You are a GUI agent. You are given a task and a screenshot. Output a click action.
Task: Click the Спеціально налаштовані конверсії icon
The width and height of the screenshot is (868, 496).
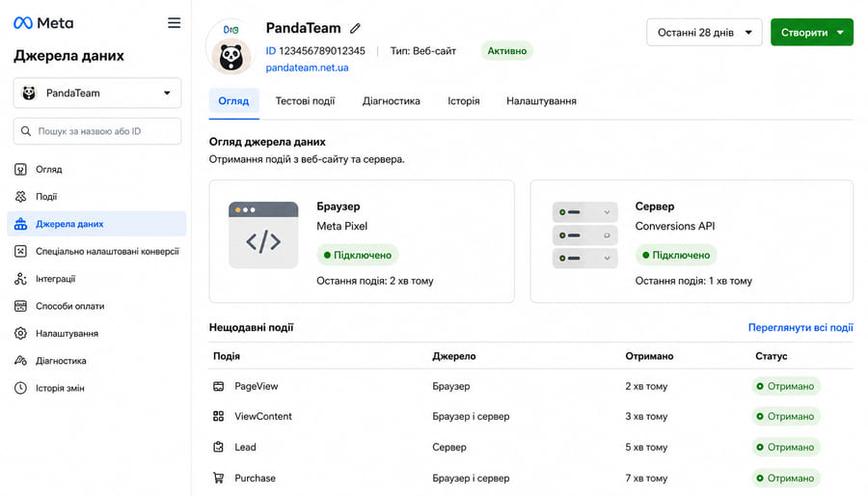(x=20, y=251)
